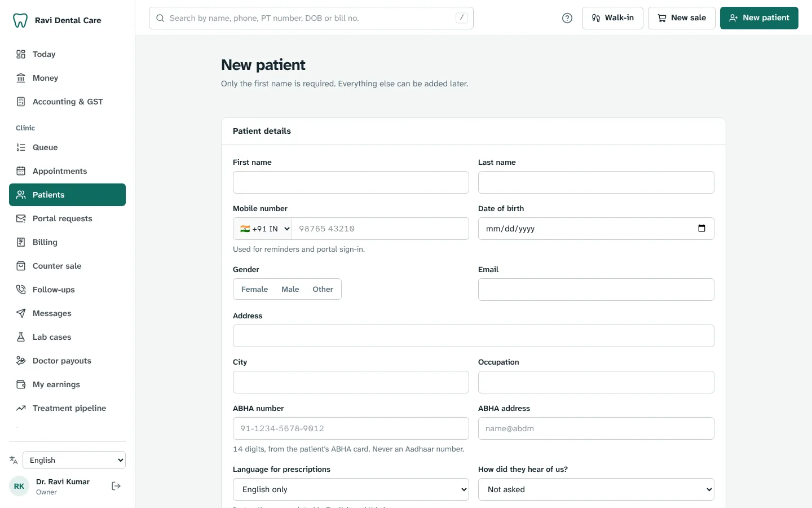The width and height of the screenshot is (812, 508).
Task: Click the ABHA address field
Action: (x=596, y=428)
